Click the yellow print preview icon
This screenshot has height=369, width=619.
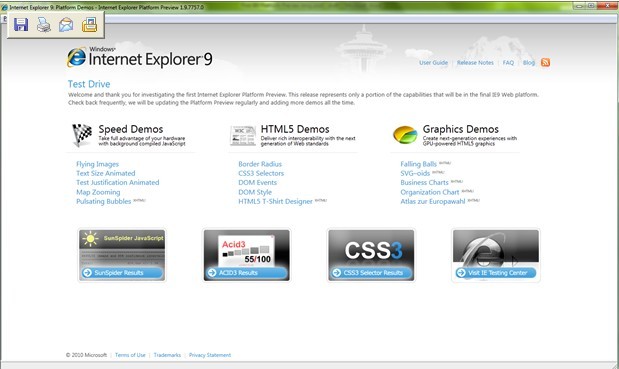[90, 24]
